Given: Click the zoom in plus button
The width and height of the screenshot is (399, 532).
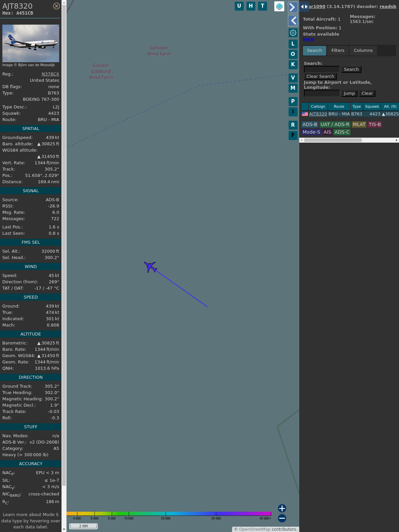Looking at the screenshot, I should coord(282,508).
